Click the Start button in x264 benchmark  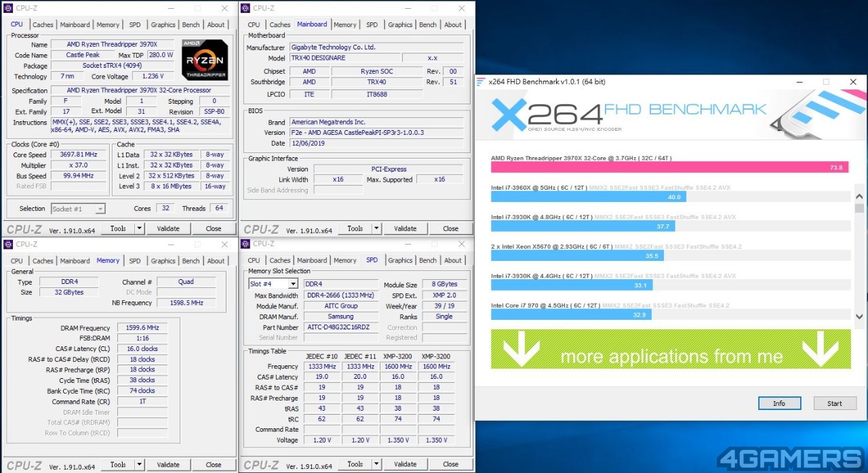tap(835, 403)
